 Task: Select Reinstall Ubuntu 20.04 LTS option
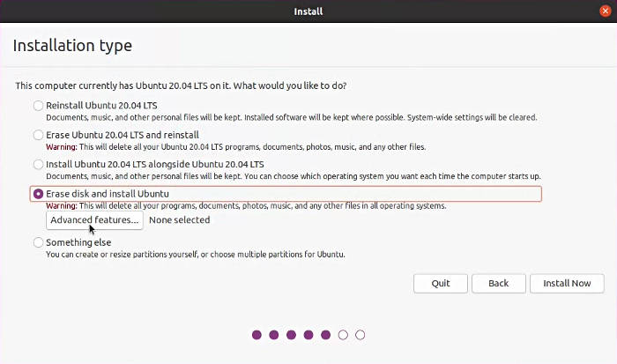pos(38,106)
